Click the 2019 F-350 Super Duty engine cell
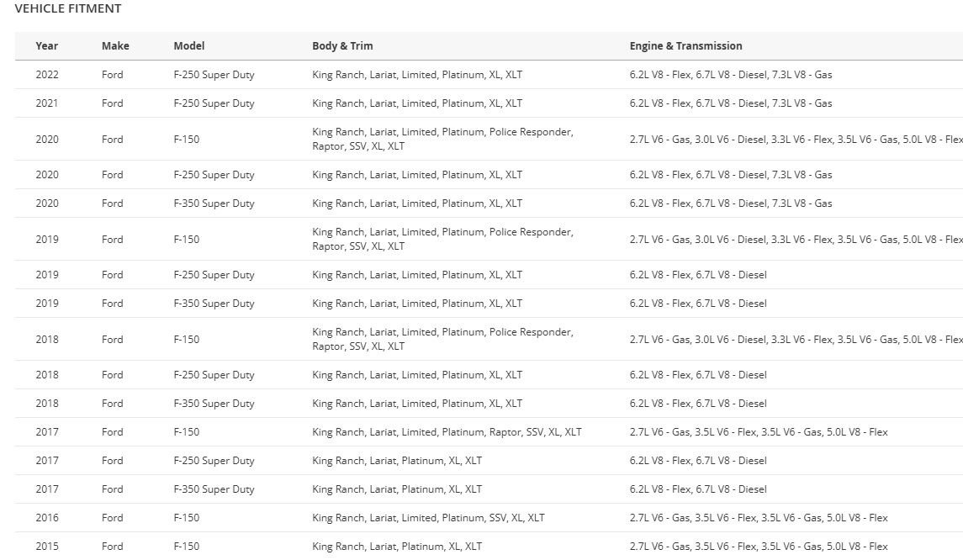The width and height of the screenshot is (963, 560). (698, 304)
